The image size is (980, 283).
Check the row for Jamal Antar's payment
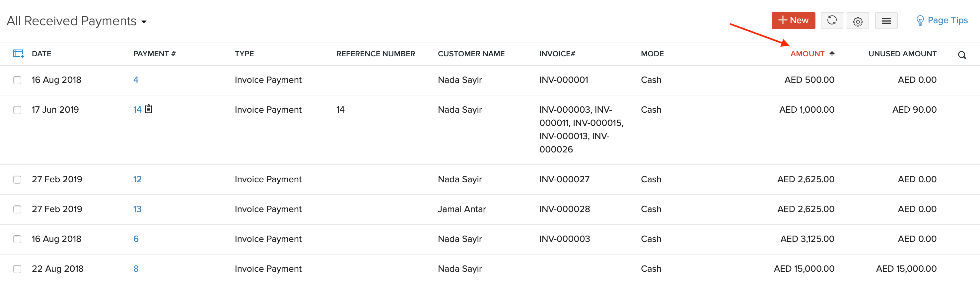(17, 209)
